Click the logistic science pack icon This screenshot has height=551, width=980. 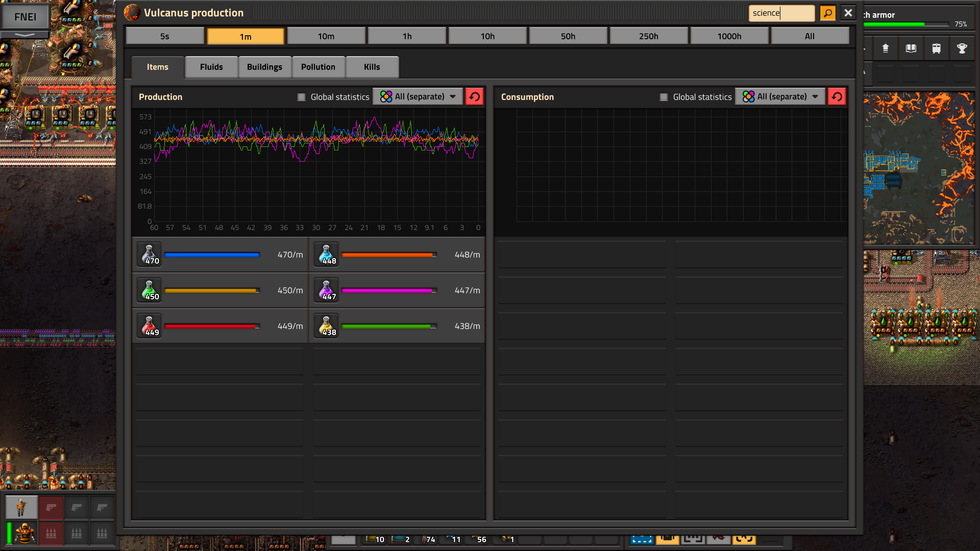coord(149,290)
